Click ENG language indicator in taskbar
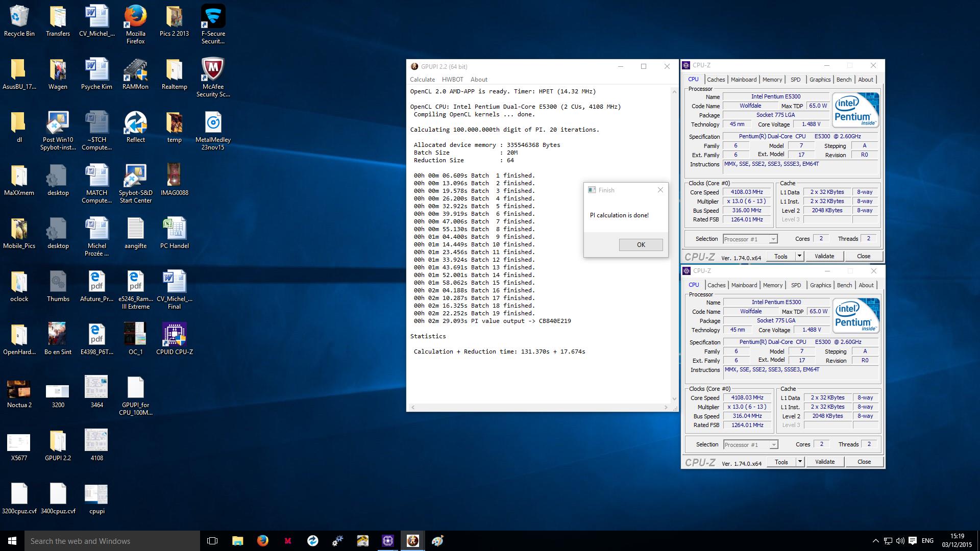Viewport: 980px width, 551px height. (x=927, y=541)
